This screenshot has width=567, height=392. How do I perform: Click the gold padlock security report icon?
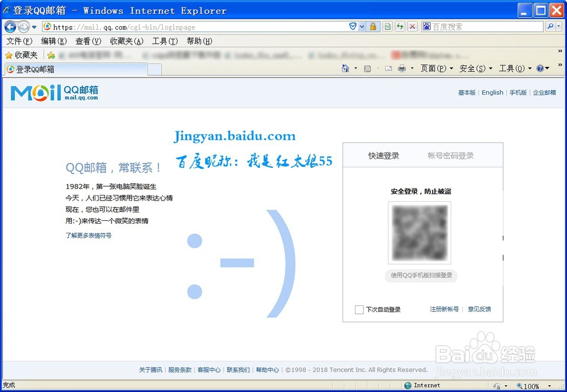tap(373, 27)
